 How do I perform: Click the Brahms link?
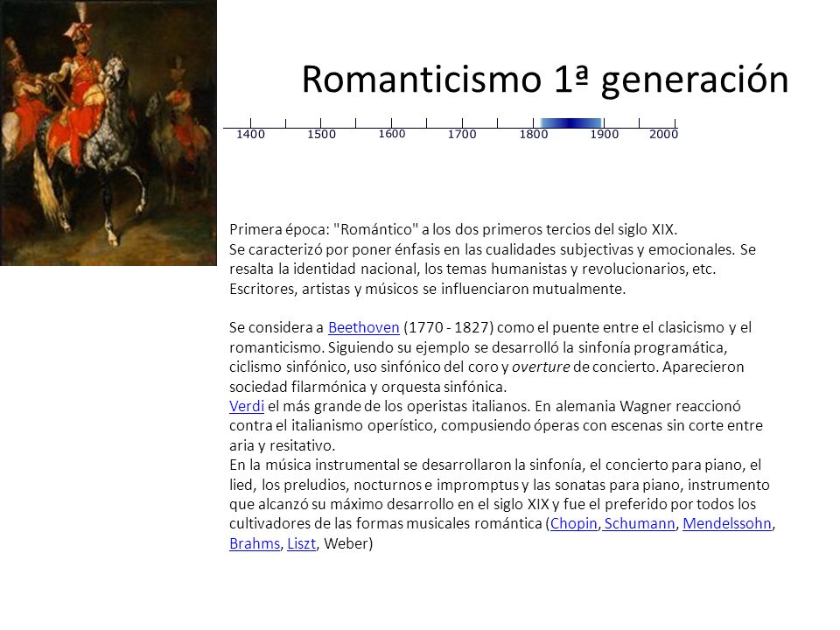pyautogui.click(x=255, y=543)
